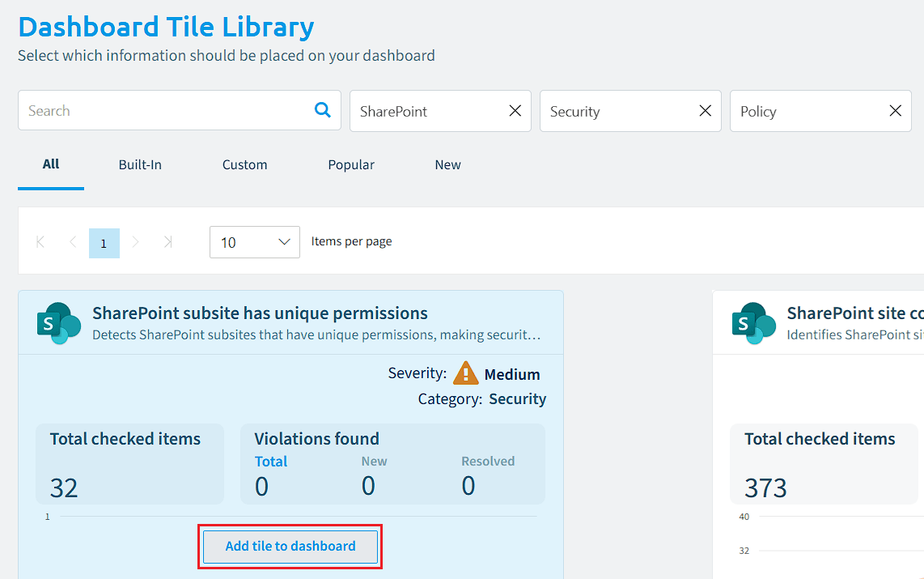Remove the Policy filter tag

click(x=895, y=111)
